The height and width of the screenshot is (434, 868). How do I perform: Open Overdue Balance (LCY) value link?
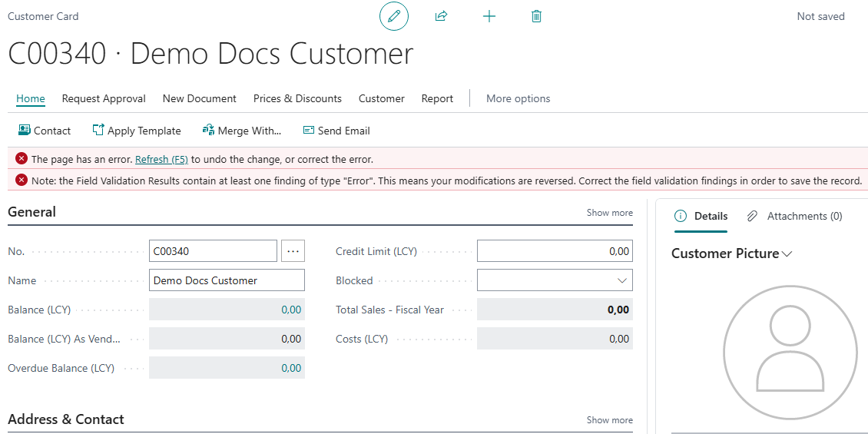(291, 368)
